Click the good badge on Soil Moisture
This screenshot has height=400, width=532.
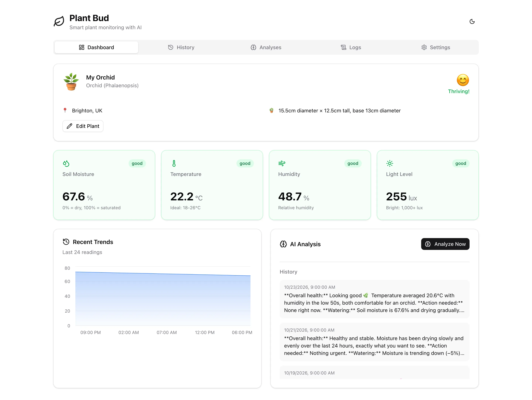137,163
